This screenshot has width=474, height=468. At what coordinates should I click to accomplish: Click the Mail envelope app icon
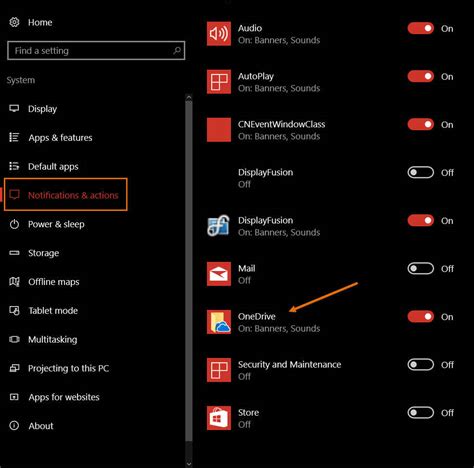coord(219,274)
